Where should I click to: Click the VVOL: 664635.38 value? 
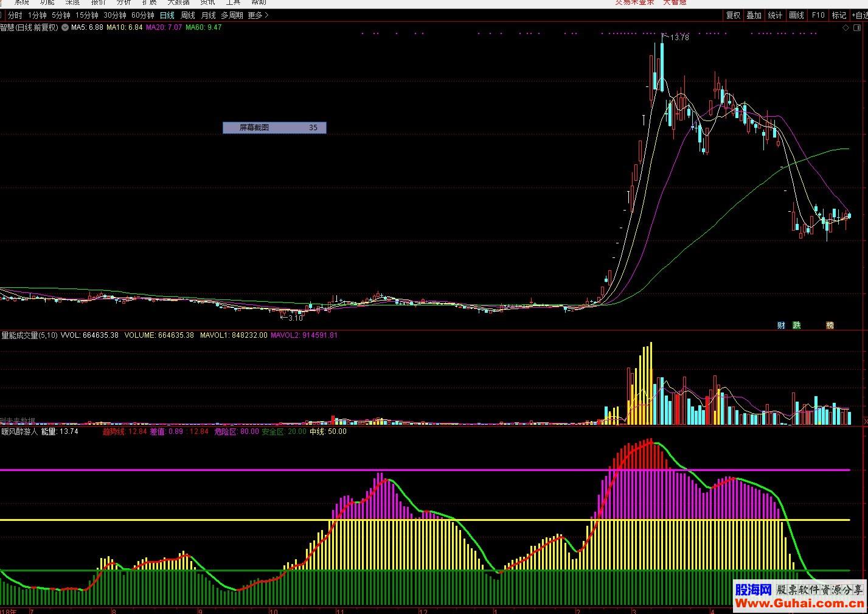pyautogui.click(x=89, y=335)
